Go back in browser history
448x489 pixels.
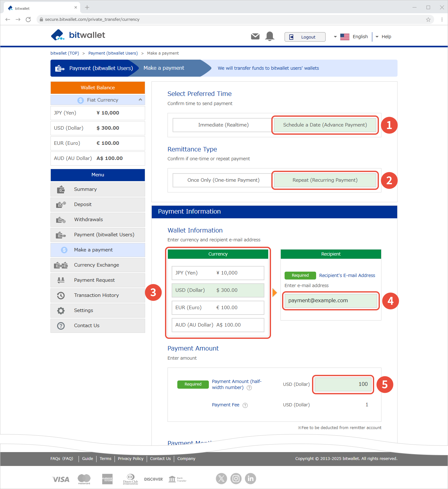pos(8,19)
